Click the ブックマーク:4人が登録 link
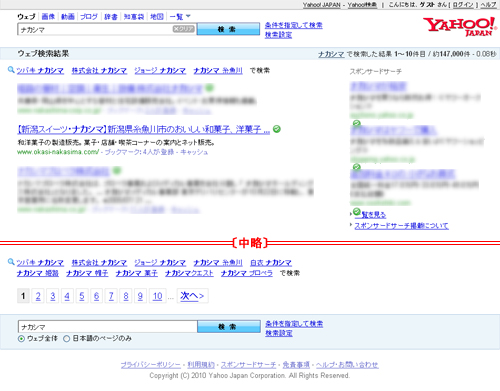This screenshot has width=500, height=391. click(139, 152)
